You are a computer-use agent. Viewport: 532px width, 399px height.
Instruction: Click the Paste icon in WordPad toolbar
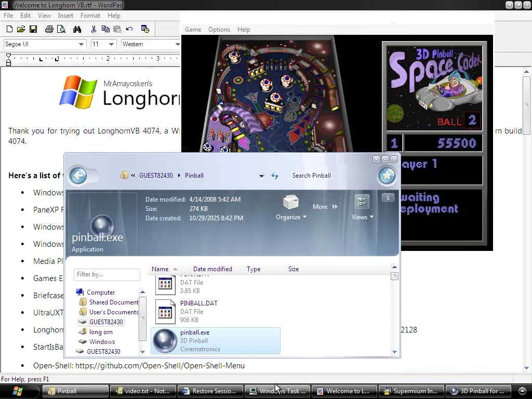click(x=117, y=29)
